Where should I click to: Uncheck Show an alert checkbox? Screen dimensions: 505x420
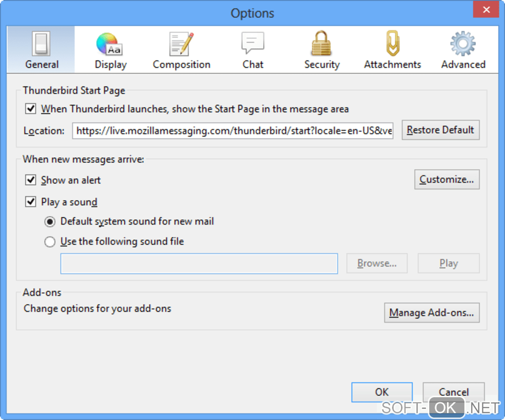click(31, 180)
